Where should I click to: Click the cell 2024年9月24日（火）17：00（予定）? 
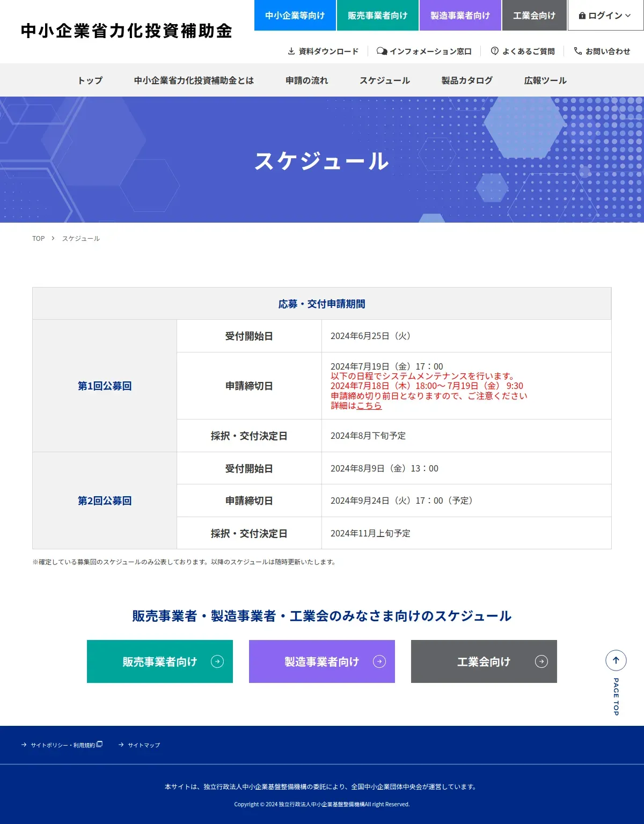pos(466,501)
